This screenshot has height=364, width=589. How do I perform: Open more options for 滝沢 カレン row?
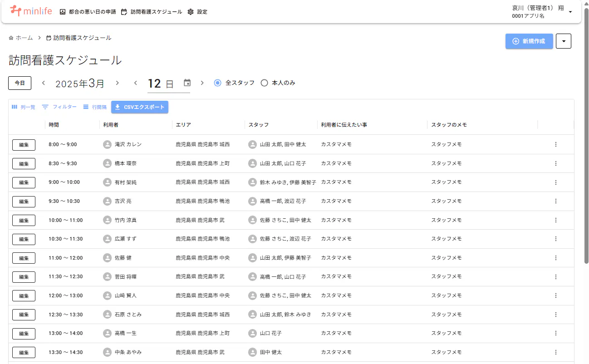point(555,144)
